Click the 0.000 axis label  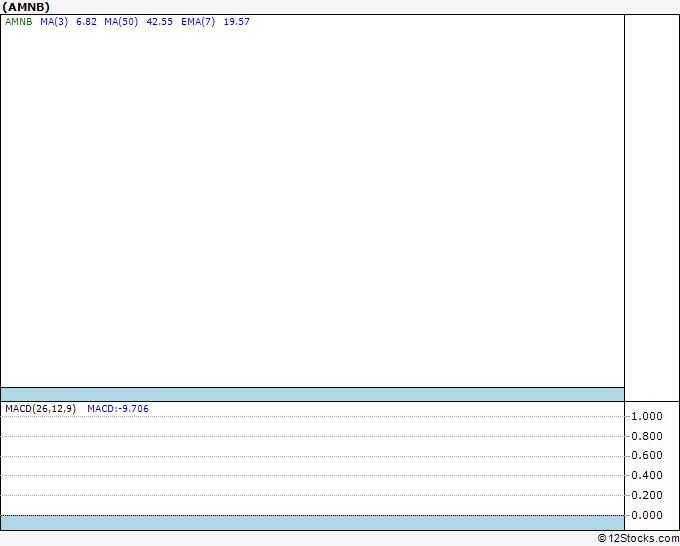click(x=647, y=515)
